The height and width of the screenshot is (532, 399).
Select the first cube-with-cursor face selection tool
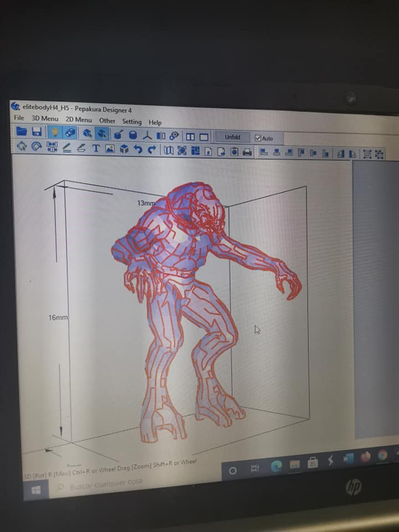(88, 134)
